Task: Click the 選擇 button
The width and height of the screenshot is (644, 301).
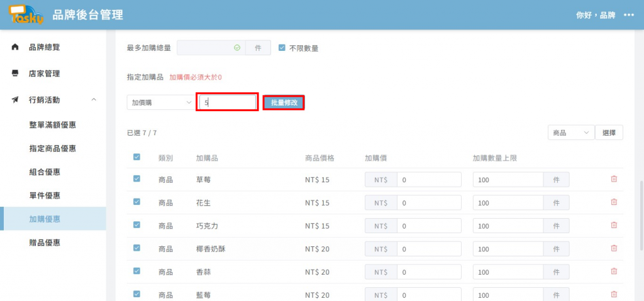Action: [609, 133]
